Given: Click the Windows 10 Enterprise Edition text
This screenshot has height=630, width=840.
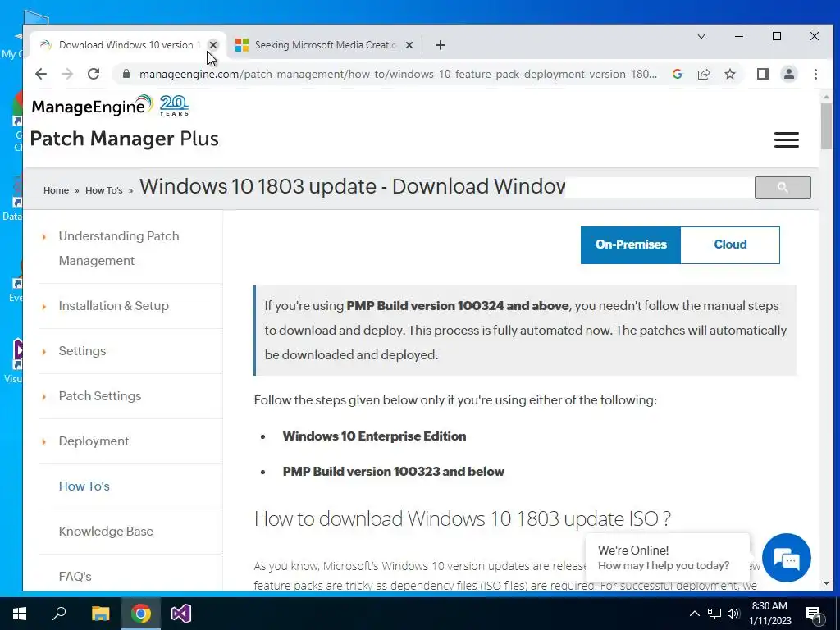Looking at the screenshot, I should pyautogui.click(x=374, y=436).
